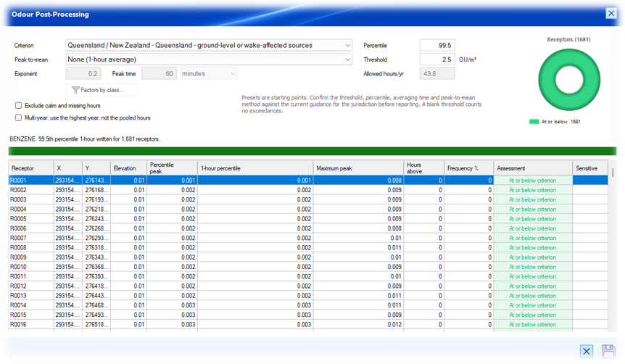Screen dimensions: 625x364
Task: Select receptor row R0015
Action: (308, 315)
